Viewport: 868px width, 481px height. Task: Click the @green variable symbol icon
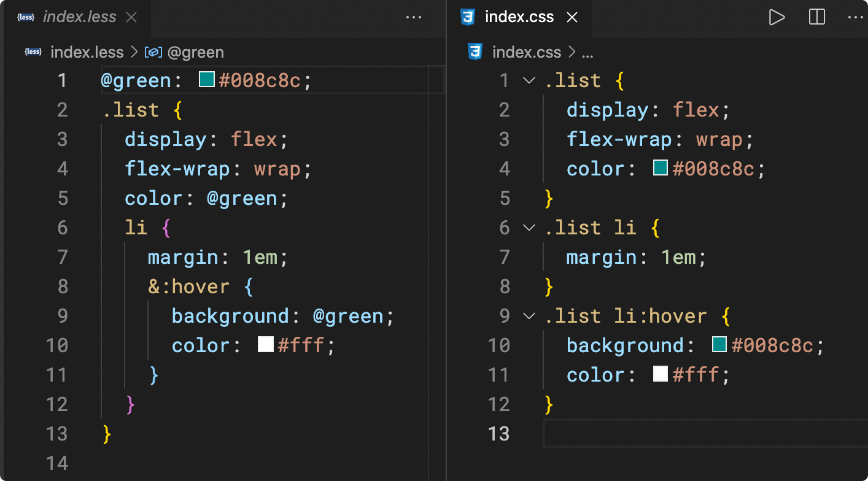point(153,52)
